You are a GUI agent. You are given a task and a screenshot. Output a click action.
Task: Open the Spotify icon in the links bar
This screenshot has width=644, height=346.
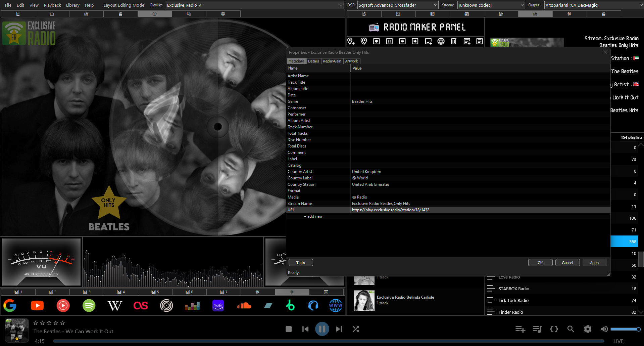[x=89, y=305]
